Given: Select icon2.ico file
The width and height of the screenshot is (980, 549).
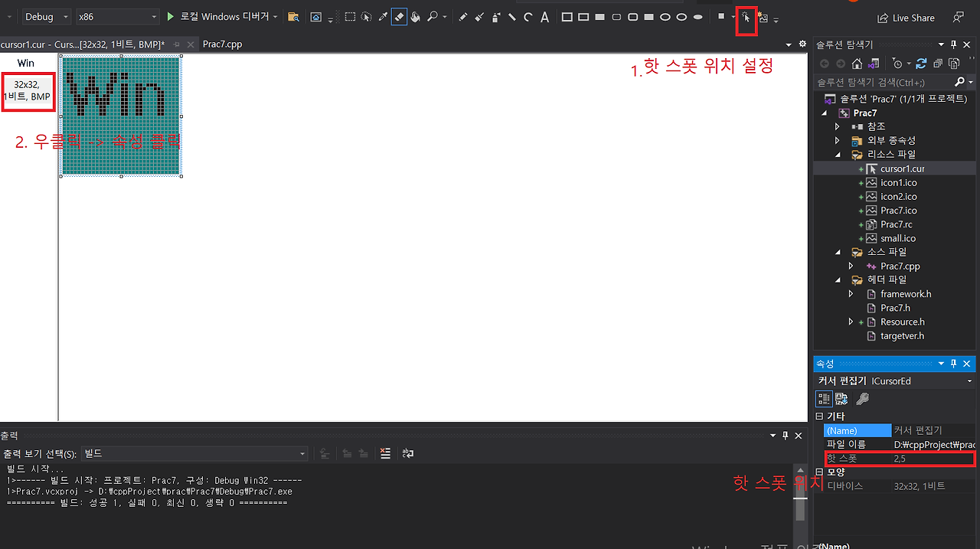Looking at the screenshot, I should (898, 196).
